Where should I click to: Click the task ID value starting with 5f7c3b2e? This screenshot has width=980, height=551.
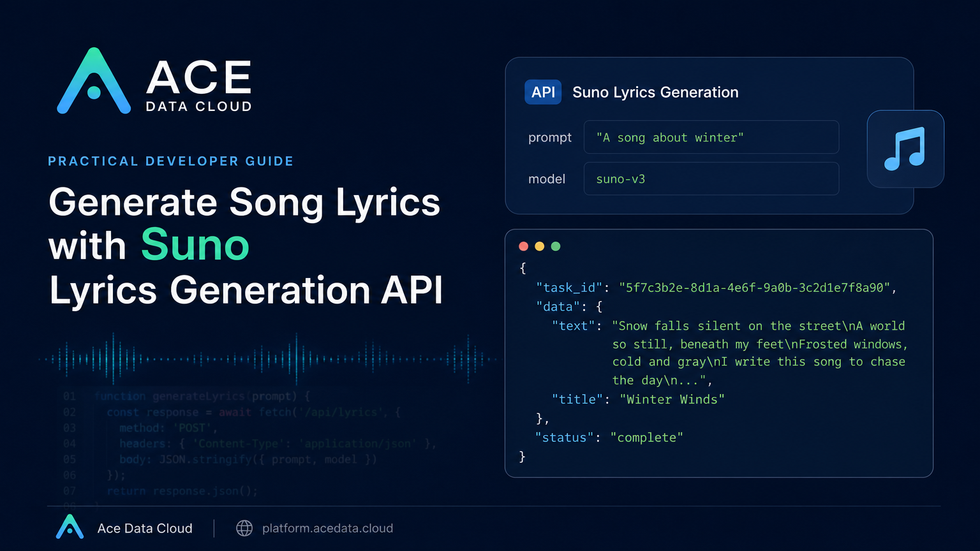tap(755, 288)
